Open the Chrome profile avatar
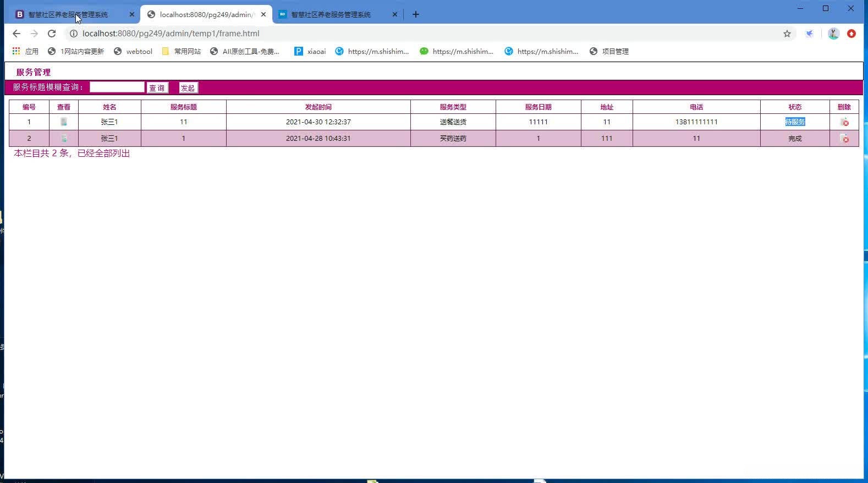The width and height of the screenshot is (868, 483). click(x=833, y=34)
